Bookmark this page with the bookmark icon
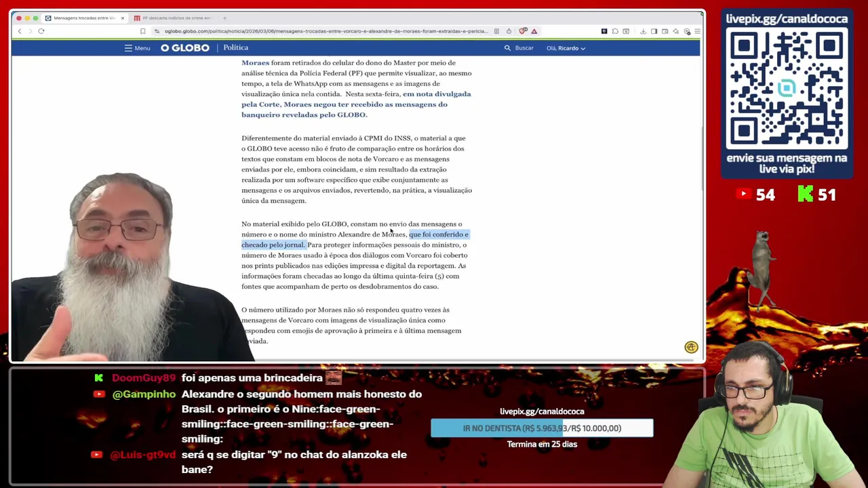The image size is (868, 488). click(x=142, y=31)
